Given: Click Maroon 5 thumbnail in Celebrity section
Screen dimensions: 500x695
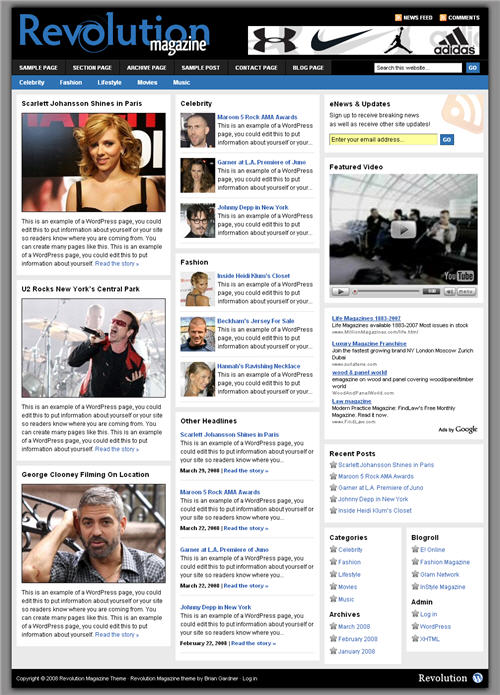Looking at the screenshot, I should click(x=198, y=130).
